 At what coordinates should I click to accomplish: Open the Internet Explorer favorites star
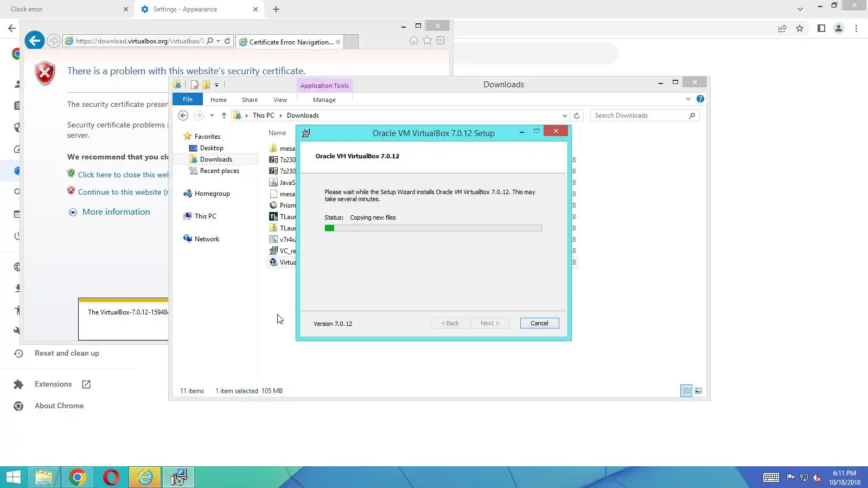(427, 41)
